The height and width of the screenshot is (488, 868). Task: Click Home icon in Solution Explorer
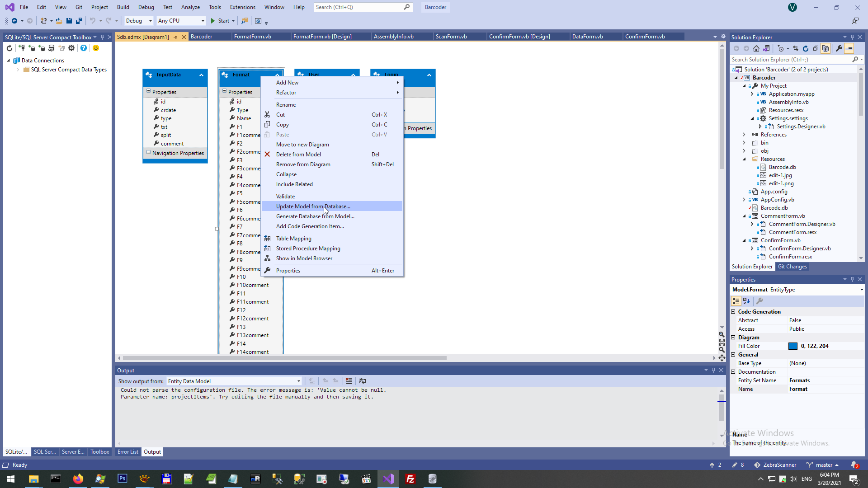[x=756, y=48]
